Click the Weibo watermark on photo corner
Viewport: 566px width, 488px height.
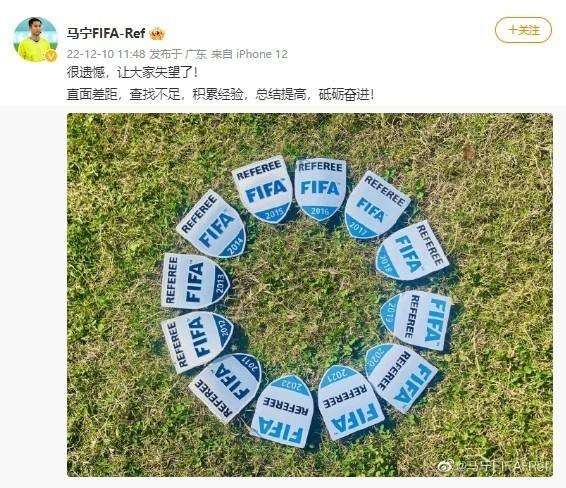tap(495, 466)
